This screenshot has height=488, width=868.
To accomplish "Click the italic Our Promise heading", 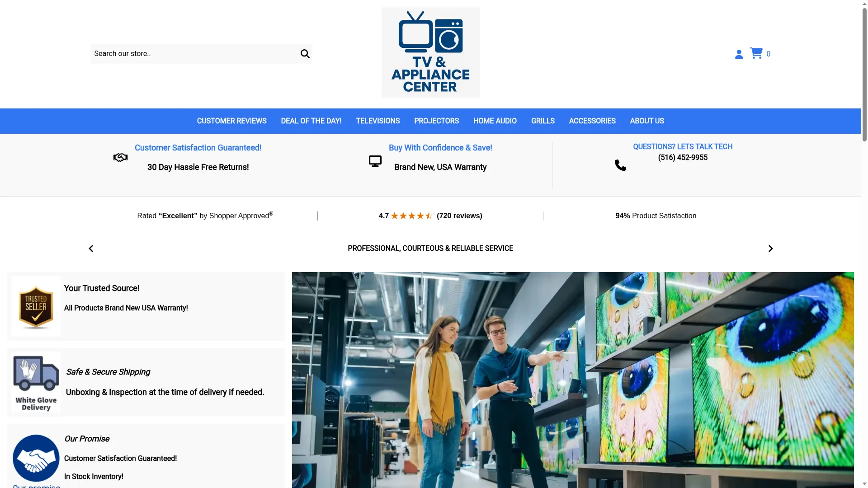I will click(87, 439).
